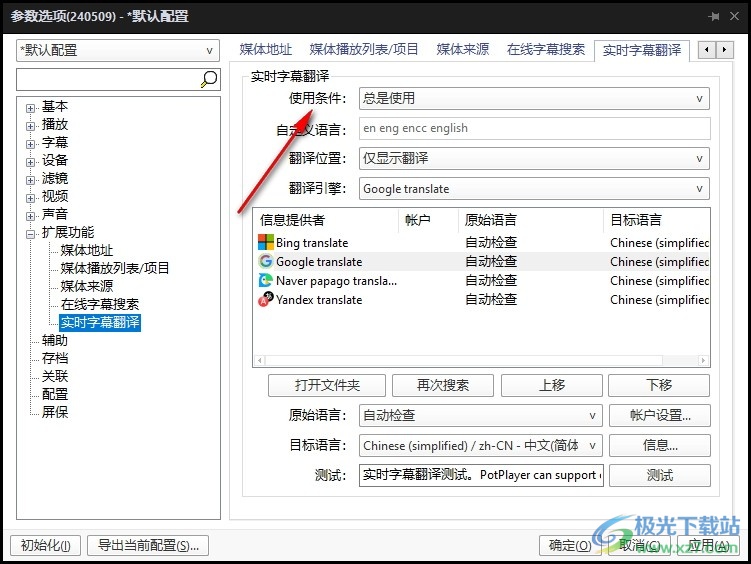
Task: Click the 下移 button
Action: coord(659,385)
